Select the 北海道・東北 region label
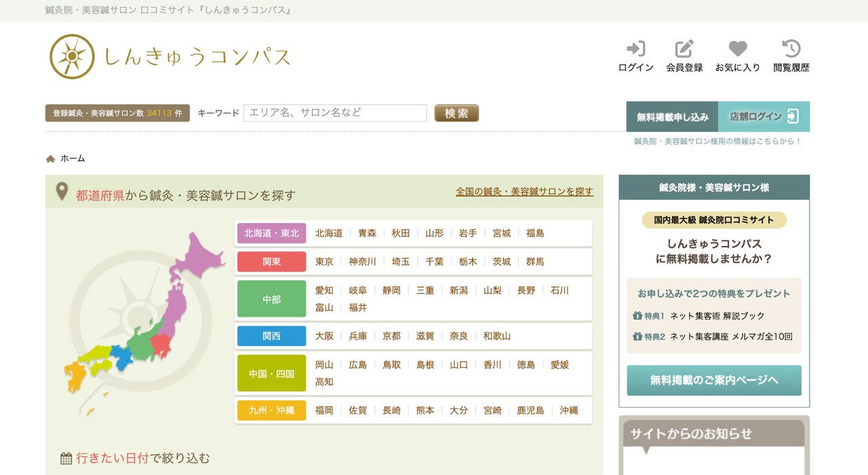868x475 pixels. click(x=271, y=233)
